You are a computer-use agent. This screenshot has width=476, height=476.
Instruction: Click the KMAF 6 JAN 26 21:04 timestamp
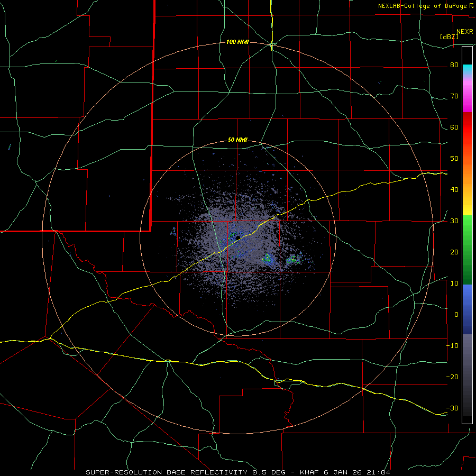coord(345,472)
